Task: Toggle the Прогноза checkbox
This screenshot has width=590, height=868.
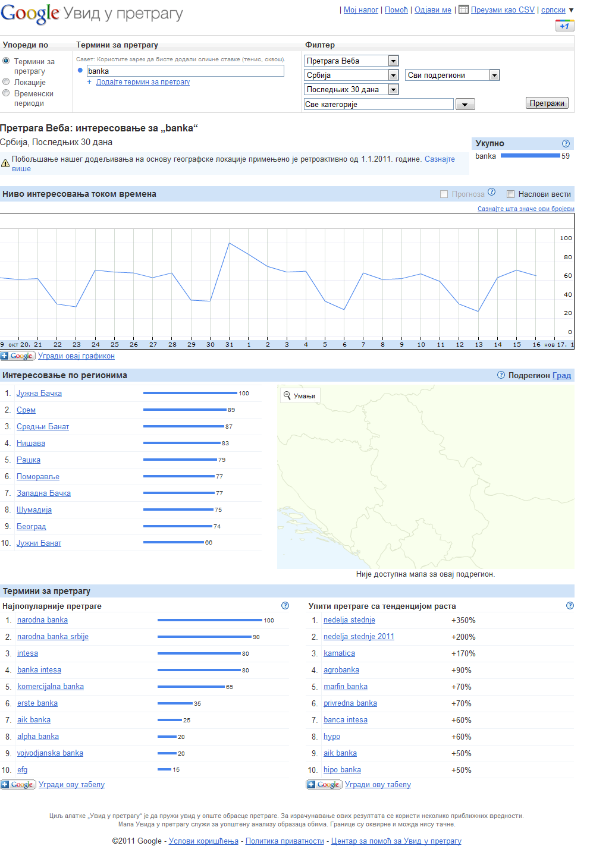Action: point(444,194)
